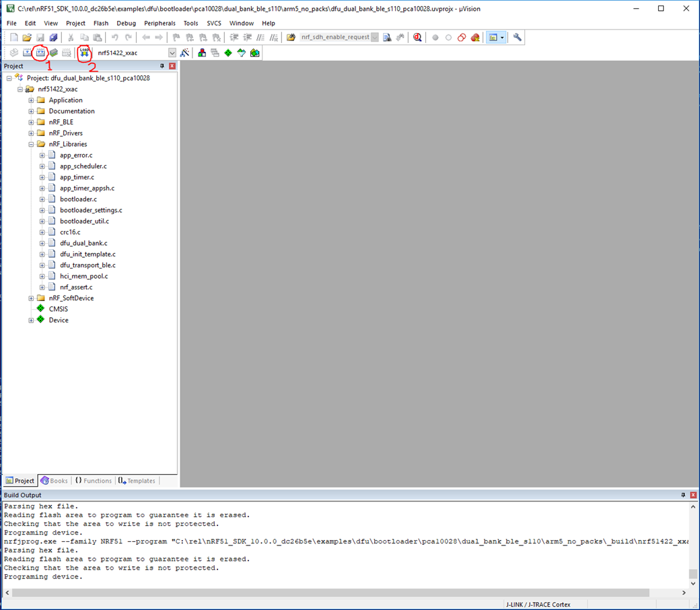Screen dimensions: 700x610
Task: Open Manage Run-Time Environment green diamond icon
Action: pos(228,53)
